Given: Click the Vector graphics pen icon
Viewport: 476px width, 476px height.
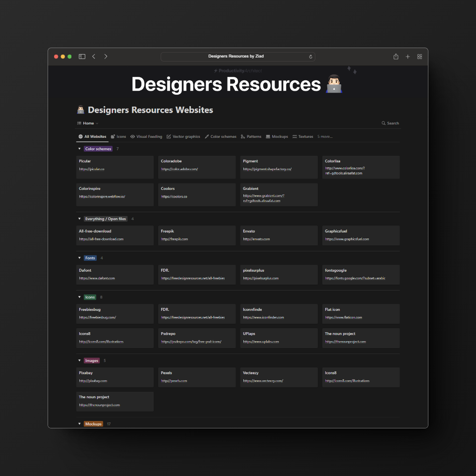Looking at the screenshot, I should click(x=169, y=136).
